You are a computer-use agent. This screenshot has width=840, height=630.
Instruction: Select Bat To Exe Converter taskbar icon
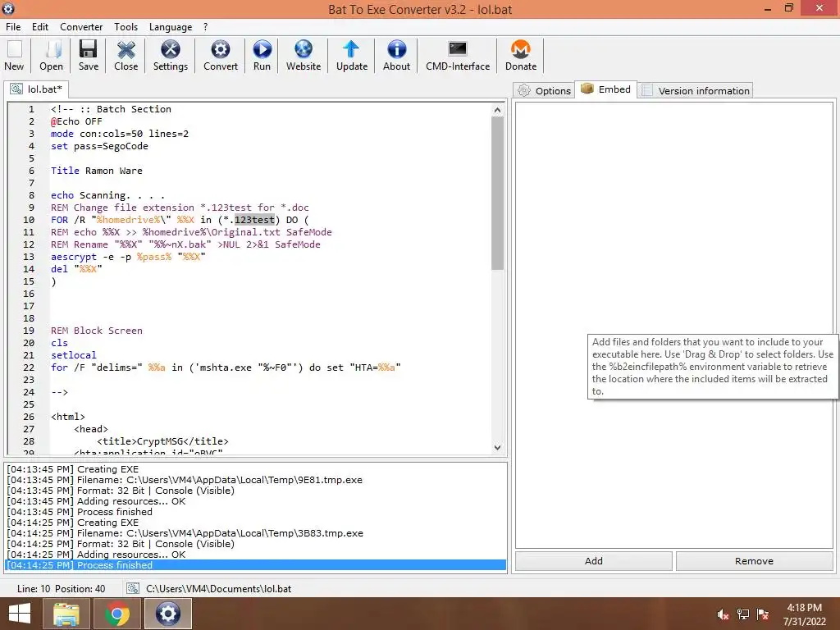(167, 614)
